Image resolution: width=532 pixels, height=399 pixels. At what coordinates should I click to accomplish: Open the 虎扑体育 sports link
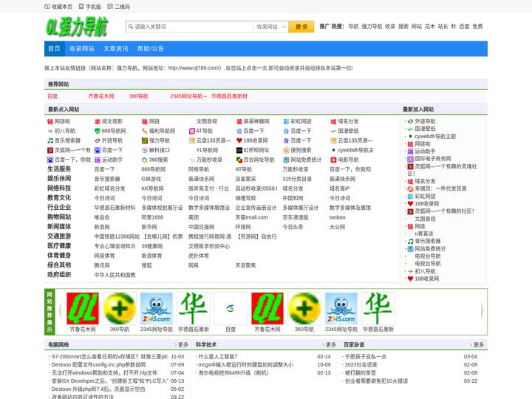pyautogui.click(x=199, y=256)
